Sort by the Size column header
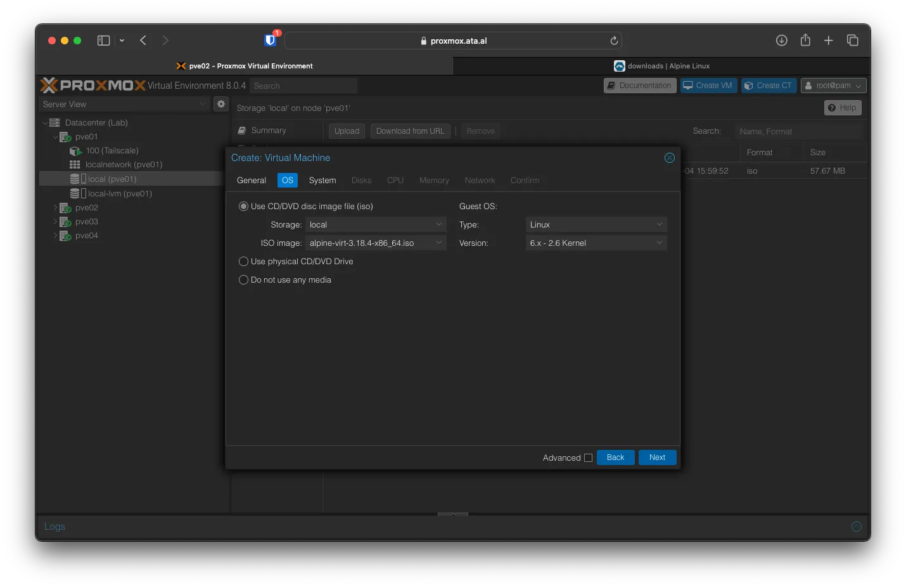 pos(835,153)
